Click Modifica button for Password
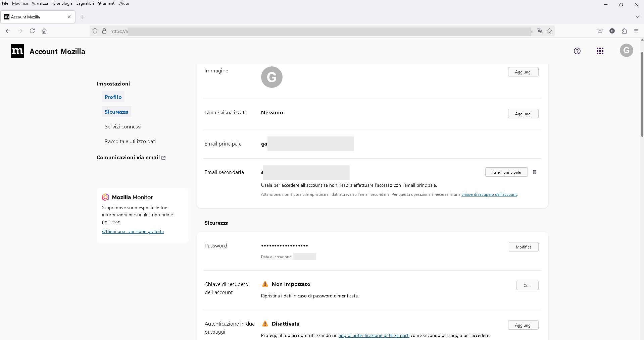 click(x=523, y=247)
